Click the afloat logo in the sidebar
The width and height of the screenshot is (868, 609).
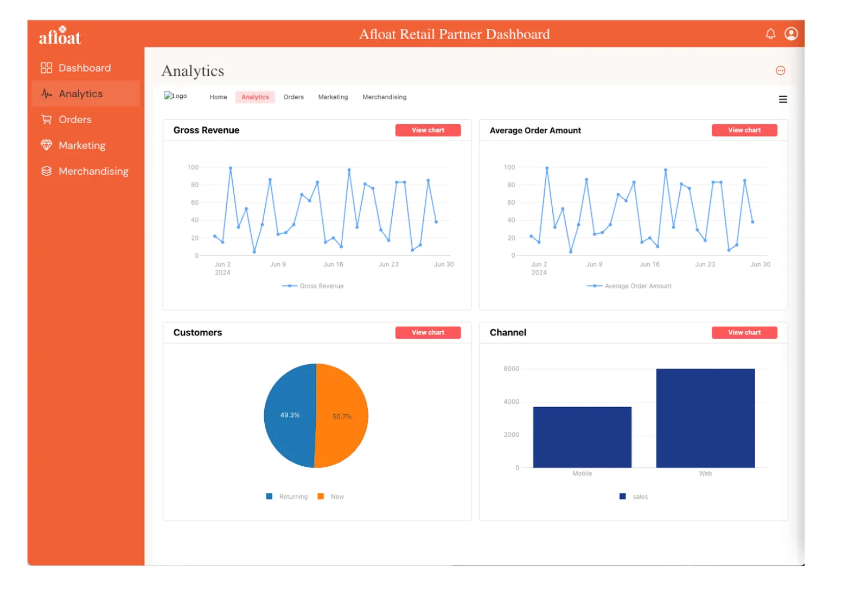coord(60,35)
